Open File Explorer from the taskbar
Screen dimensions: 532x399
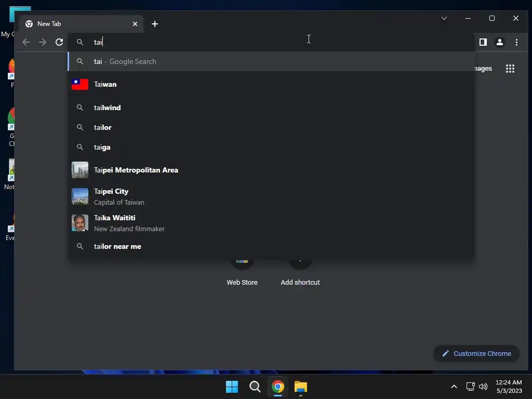[301, 387]
